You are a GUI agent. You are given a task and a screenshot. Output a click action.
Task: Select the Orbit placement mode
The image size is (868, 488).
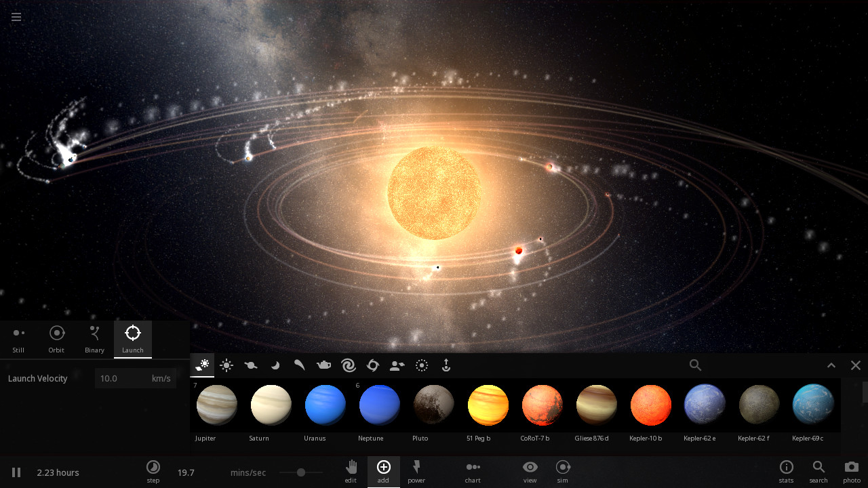(56, 340)
